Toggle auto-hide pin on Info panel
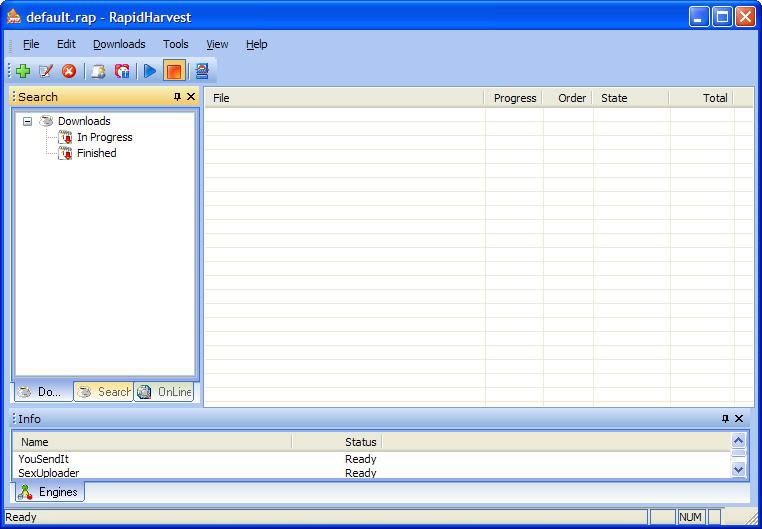The height and width of the screenshot is (529, 762). coord(725,419)
